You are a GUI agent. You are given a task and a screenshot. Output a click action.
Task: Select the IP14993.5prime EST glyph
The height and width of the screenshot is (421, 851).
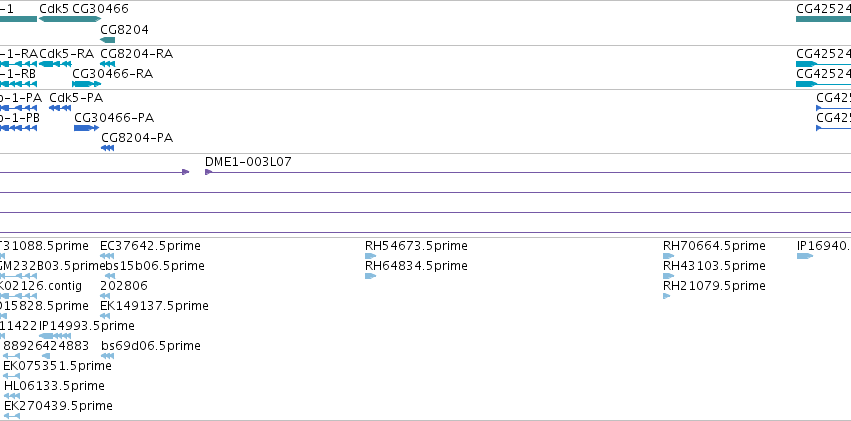click(55, 336)
